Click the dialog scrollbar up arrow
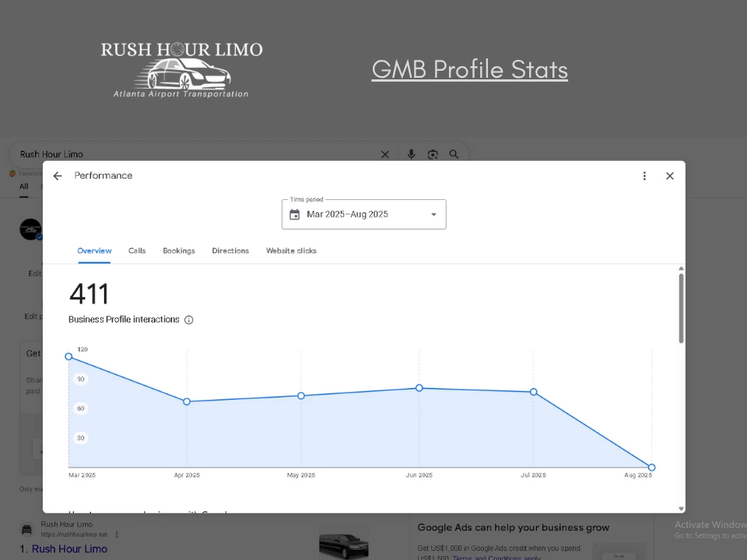The height and width of the screenshot is (560, 747). pos(682,269)
